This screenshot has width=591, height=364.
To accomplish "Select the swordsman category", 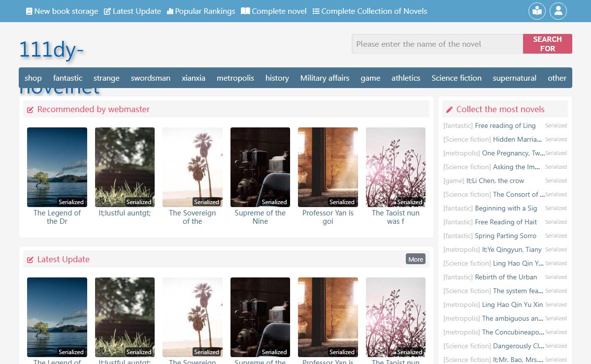I will tap(151, 78).
